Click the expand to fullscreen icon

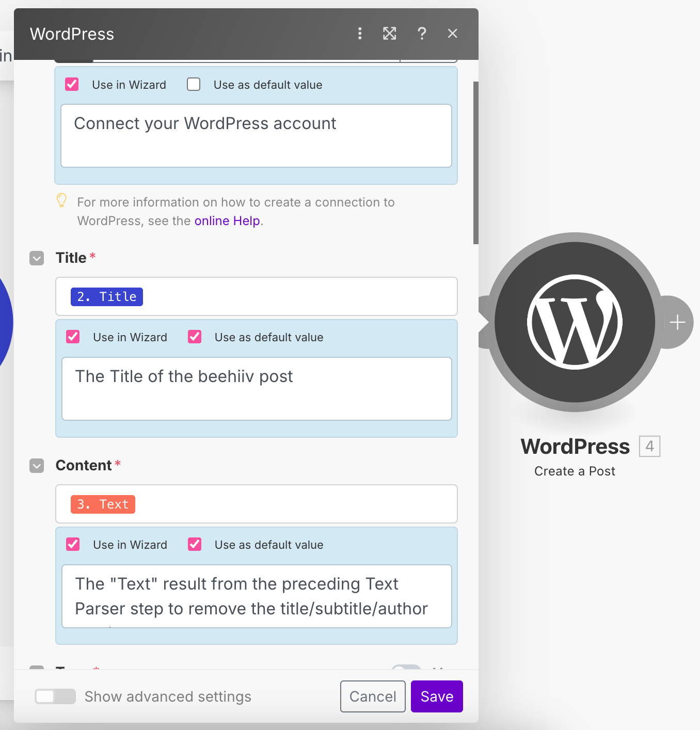pyautogui.click(x=389, y=34)
